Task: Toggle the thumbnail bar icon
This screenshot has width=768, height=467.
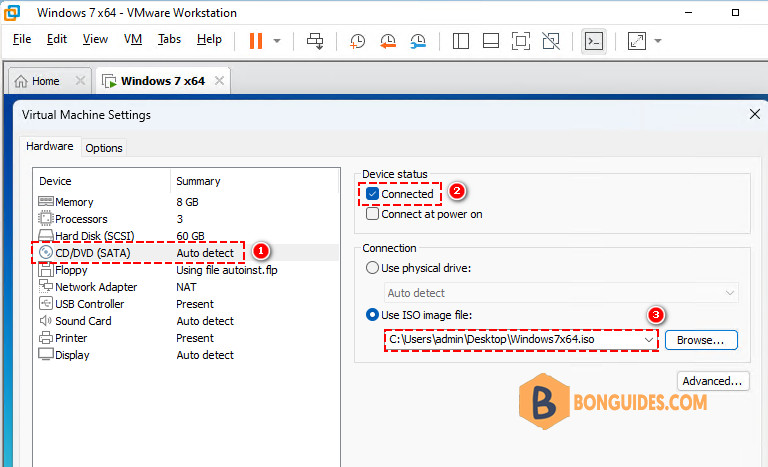Action: point(491,41)
